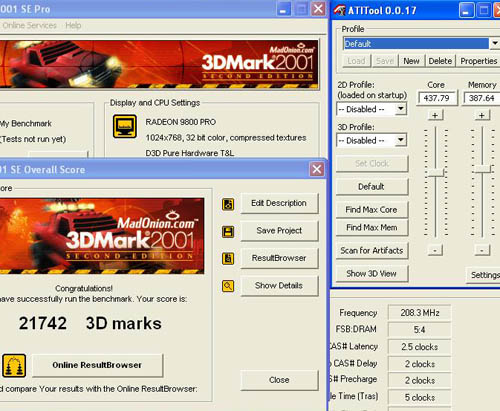Open the ResultBrowser button
Screen dimensions: 500x411
pos(279,258)
